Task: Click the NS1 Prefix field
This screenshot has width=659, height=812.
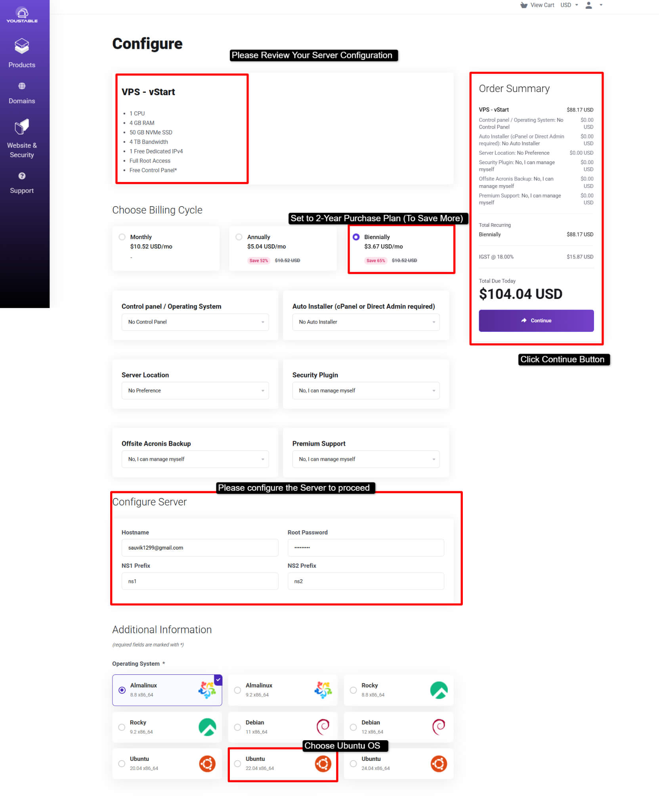Action: pos(200,581)
